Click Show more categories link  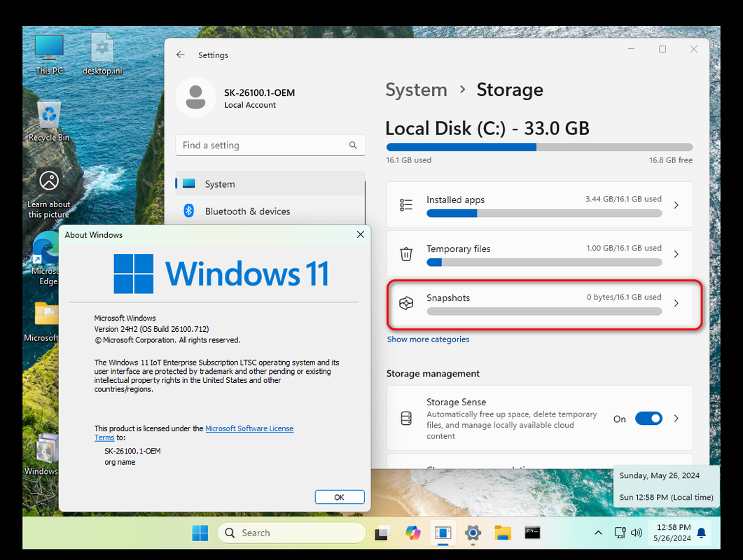[x=428, y=339]
